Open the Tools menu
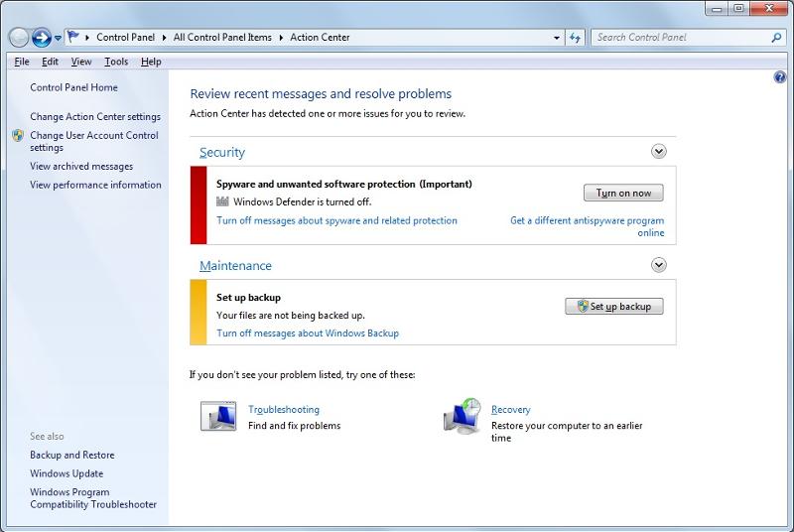Image resolution: width=794 pixels, height=532 pixels. [x=116, y=62]
